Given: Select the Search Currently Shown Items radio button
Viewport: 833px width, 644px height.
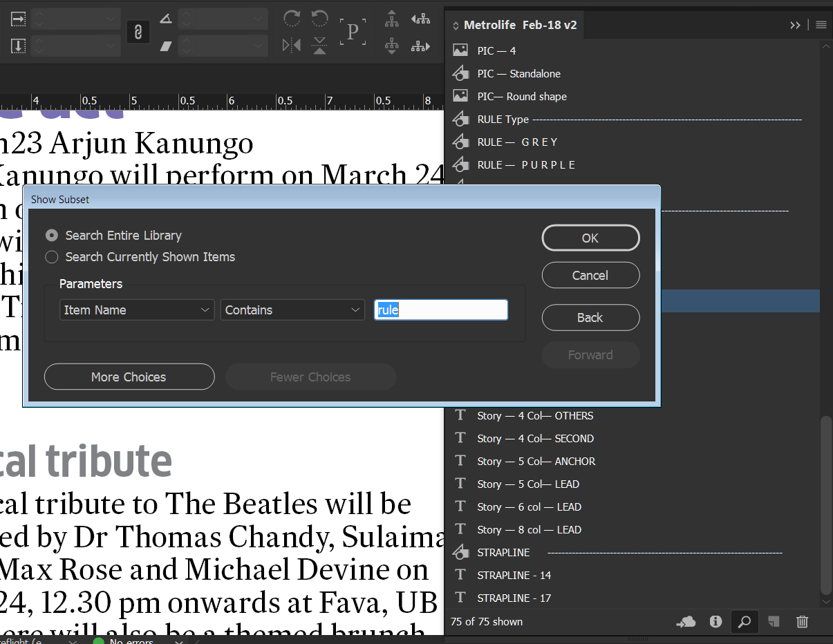Looking at the screenshot, I should tap(51, 257).
